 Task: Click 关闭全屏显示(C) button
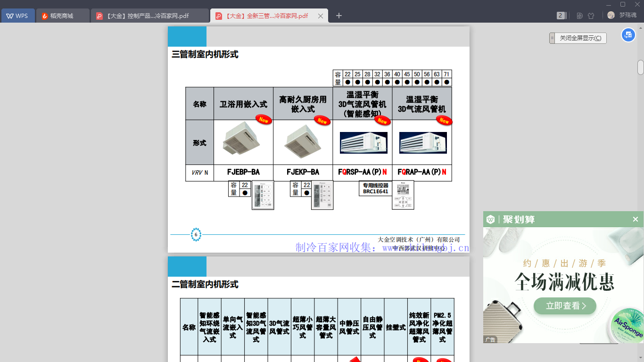(x=580, y=38)
